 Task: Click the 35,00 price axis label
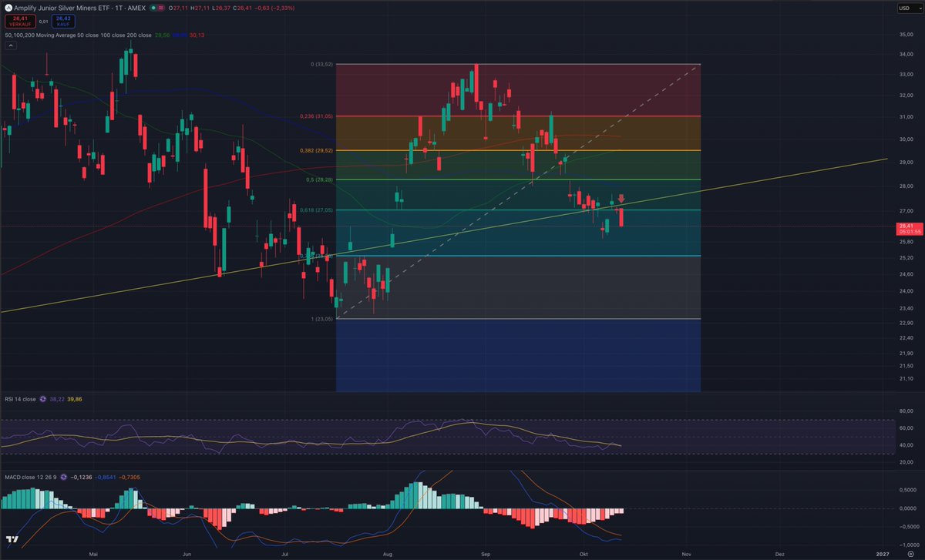pyautogui.click(x=905, y=34)
